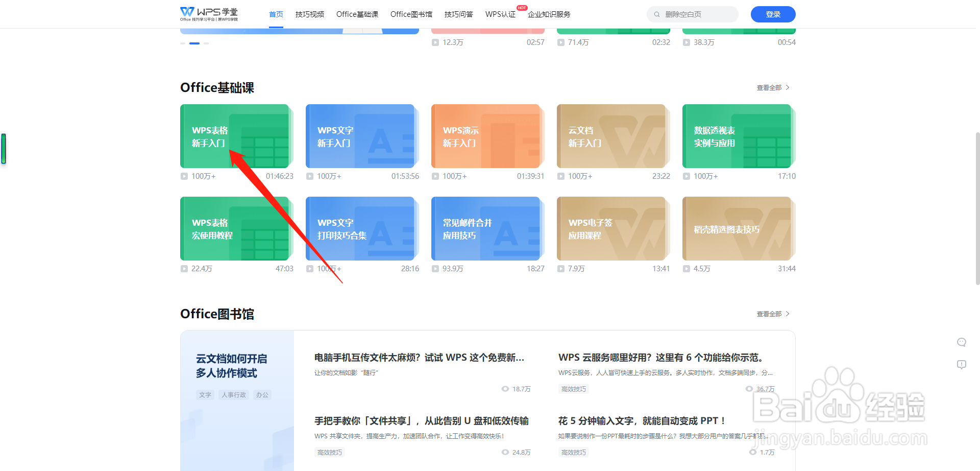This screenshot has height=471, width=980.
Task: Click play icon under WPS表格 新手入门 card
Action: point(184,176)
